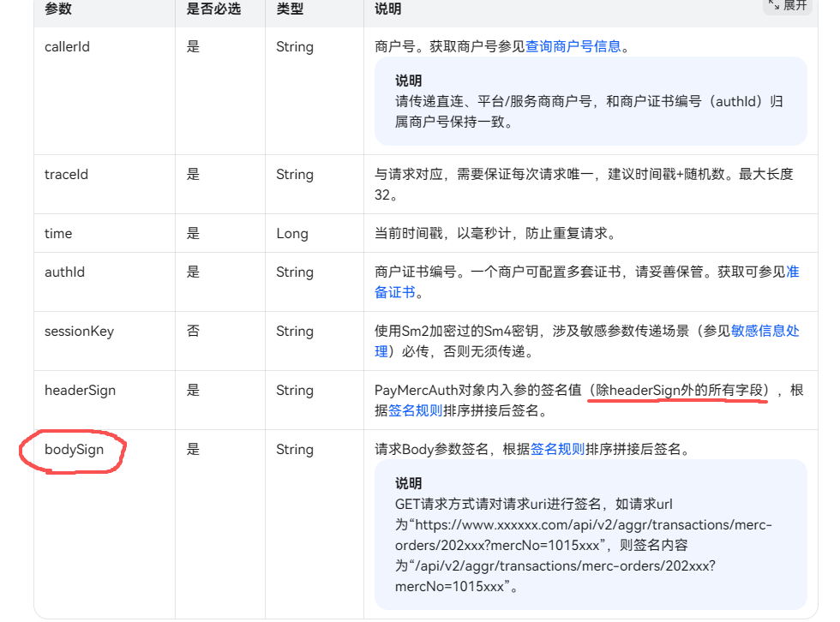Click the 参数 column header
Image resolution: width=840 pixels, height=622 pixels.
tap(58, 9)
